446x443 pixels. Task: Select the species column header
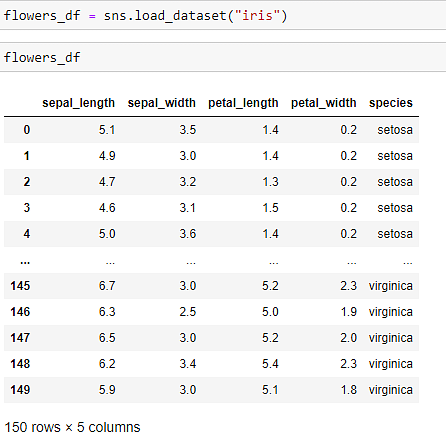point(391,103)
